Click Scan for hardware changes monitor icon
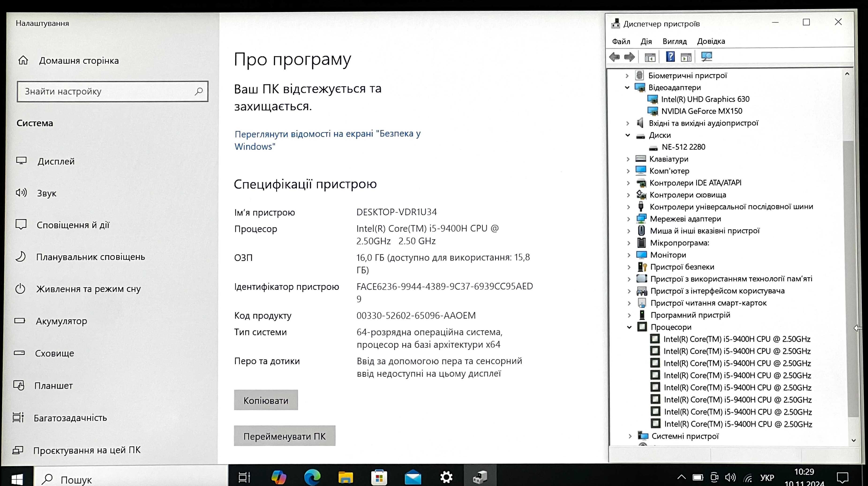Viewport: 868px width, 486px height. click(x=706, y=56)
